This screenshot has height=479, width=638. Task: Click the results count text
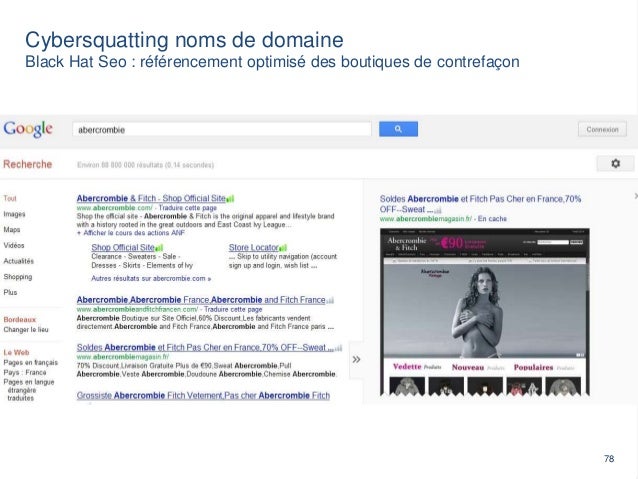tap(145, 165)
